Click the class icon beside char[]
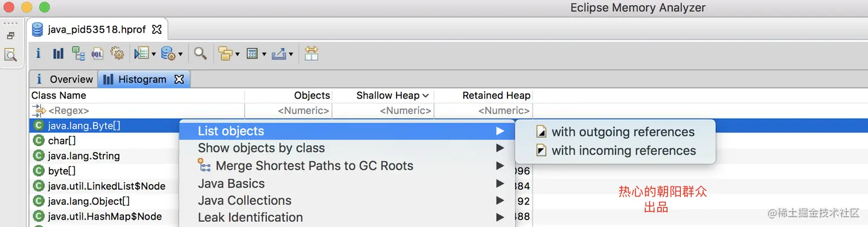868x227 pixels. pyautogui.click(x=38, y=140)
